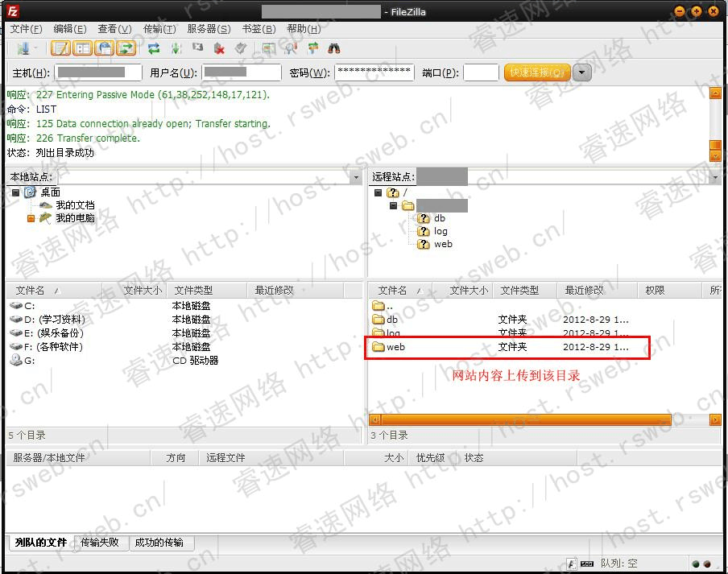This screenshot has width=728, height=574.
Task: Toggle the Transfer queue display button
Action: pyautogui.click(x=126, y=48)
